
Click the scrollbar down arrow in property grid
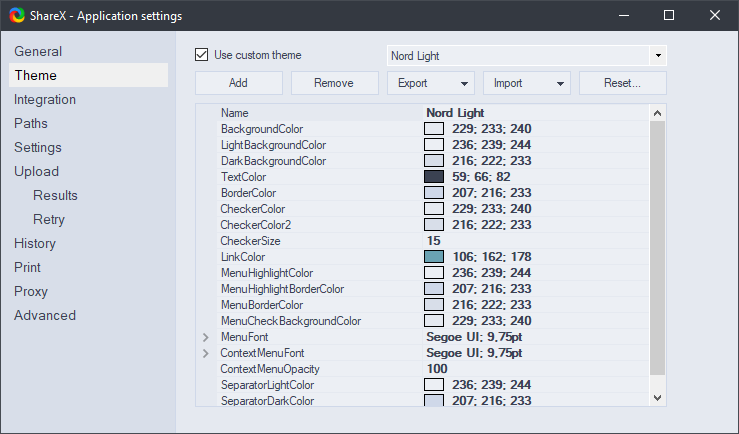[657, 397]
